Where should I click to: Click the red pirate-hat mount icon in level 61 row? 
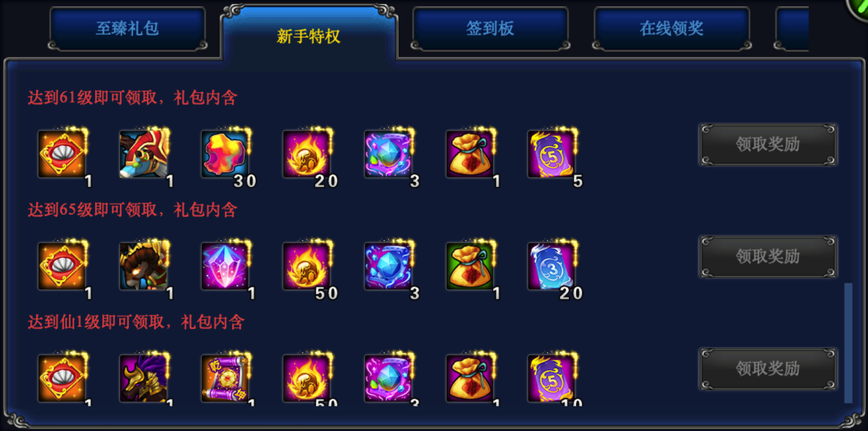144,154
